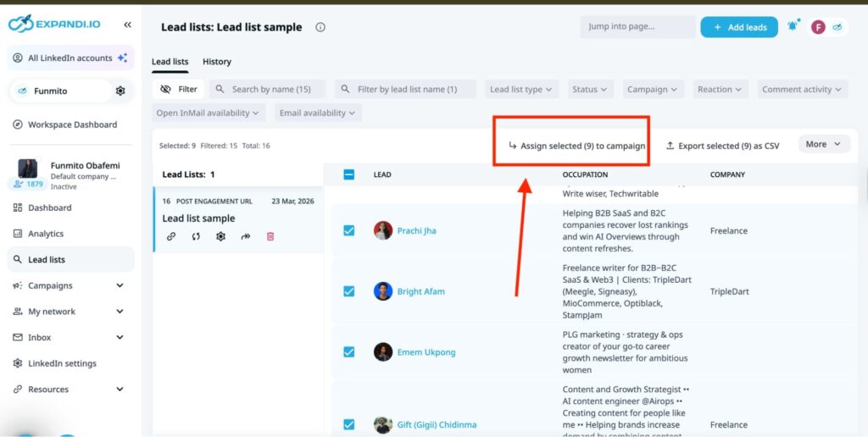Click Funmito Obafemi's profile photo in sidebar

coord(28,169)
